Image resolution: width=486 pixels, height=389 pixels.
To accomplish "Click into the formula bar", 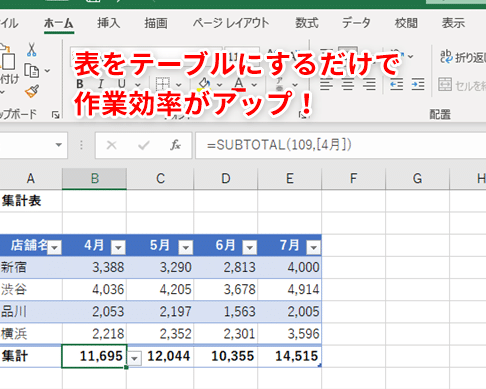I will point(341,145).
